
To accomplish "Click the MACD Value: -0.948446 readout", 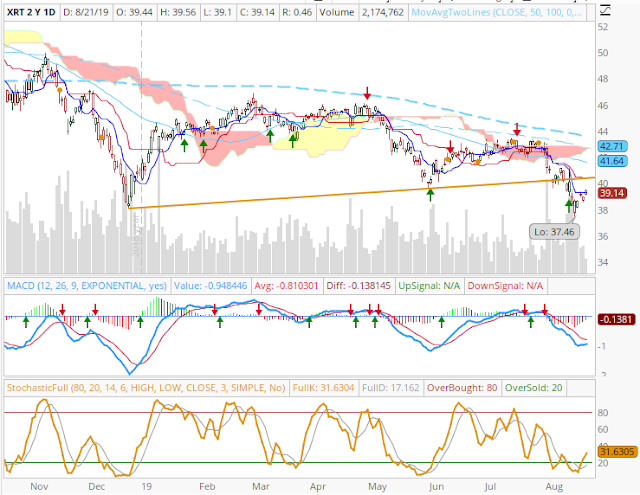I will pyautogui.click(x=210, y=286).
